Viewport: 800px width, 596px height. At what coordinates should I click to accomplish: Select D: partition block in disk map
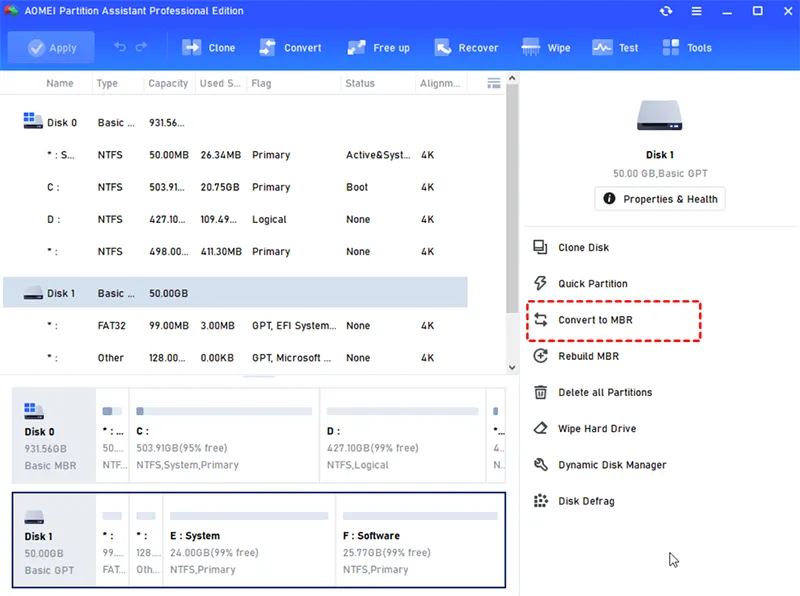coord(403,435)
